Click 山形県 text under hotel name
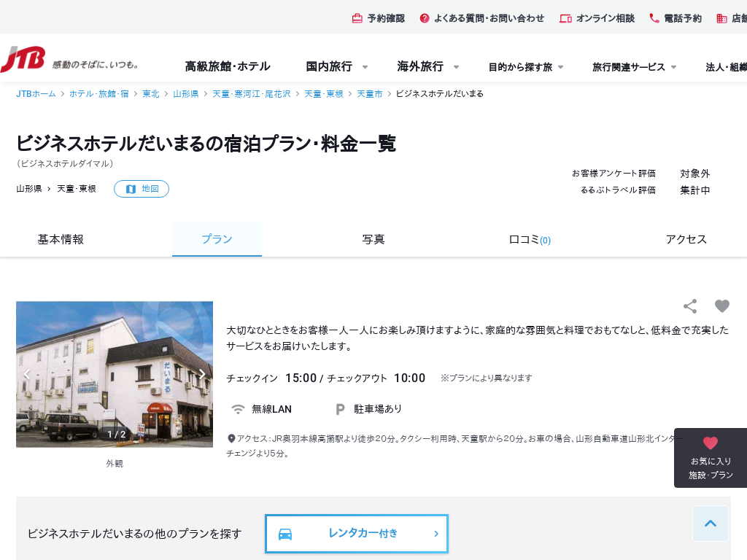The image size is (747, 560). tap(29, 189)
